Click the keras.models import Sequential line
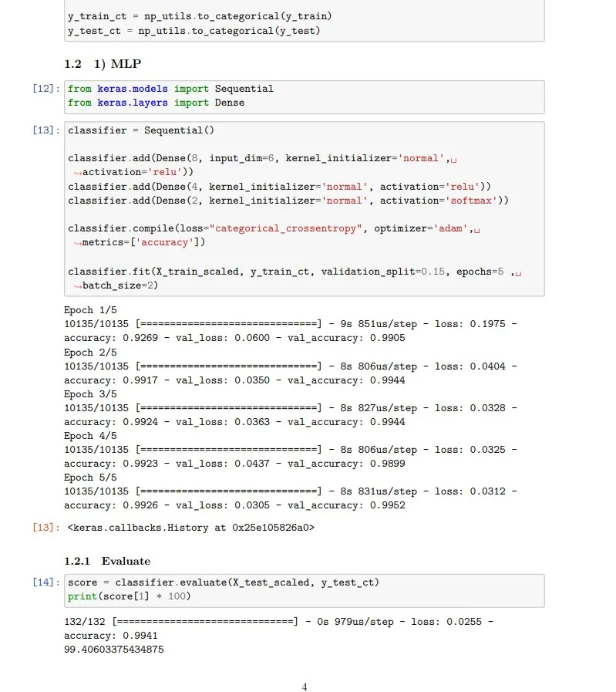The image size is (616, 692). 170,89
